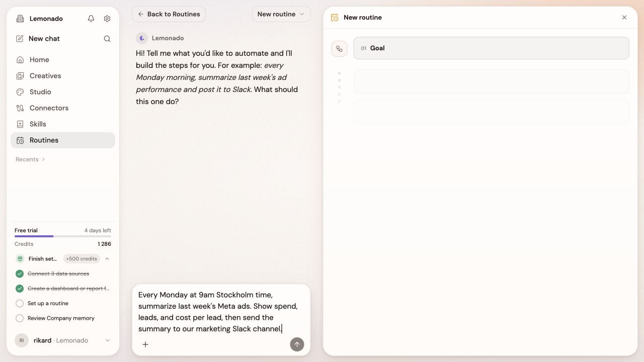
Task: Add attachment with plus icon
Action: pyautogui.click(x=145, y=344)
